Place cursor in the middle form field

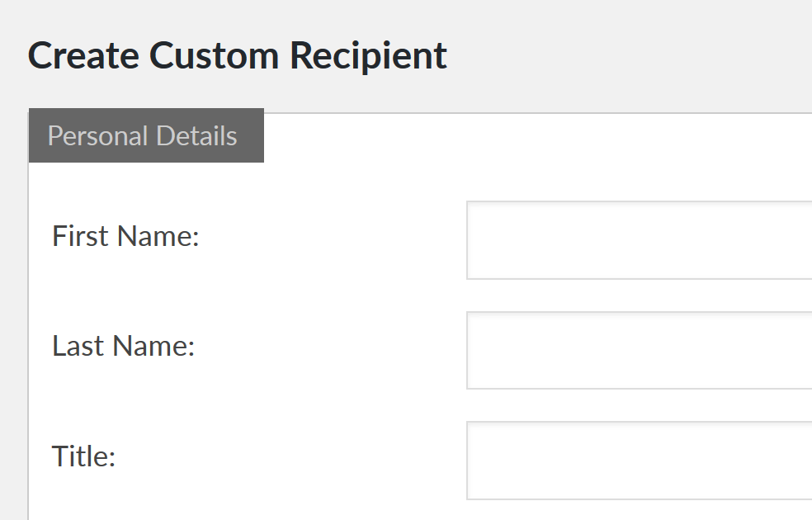coord(639,350)
